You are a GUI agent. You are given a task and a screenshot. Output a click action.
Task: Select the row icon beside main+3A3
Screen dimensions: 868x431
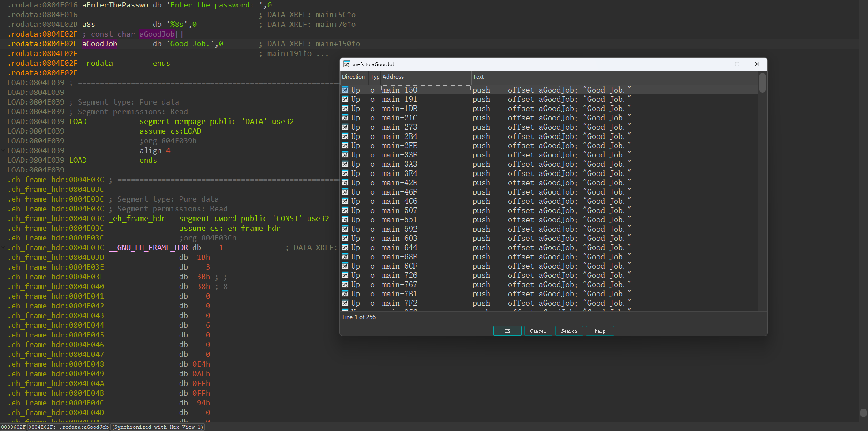point(345,164)
